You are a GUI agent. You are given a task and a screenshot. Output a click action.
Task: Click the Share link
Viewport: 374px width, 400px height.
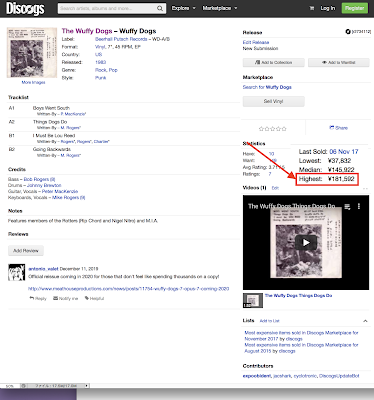[338, 128]
